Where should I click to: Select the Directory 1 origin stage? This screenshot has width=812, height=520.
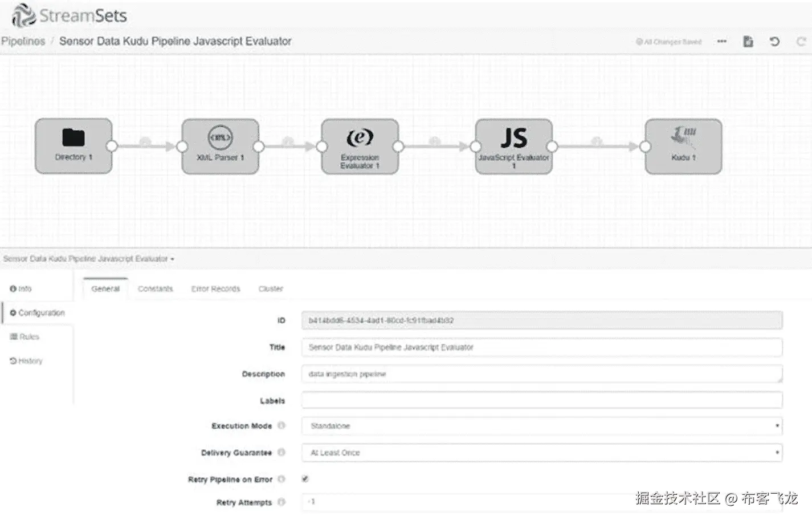[74, 146]
